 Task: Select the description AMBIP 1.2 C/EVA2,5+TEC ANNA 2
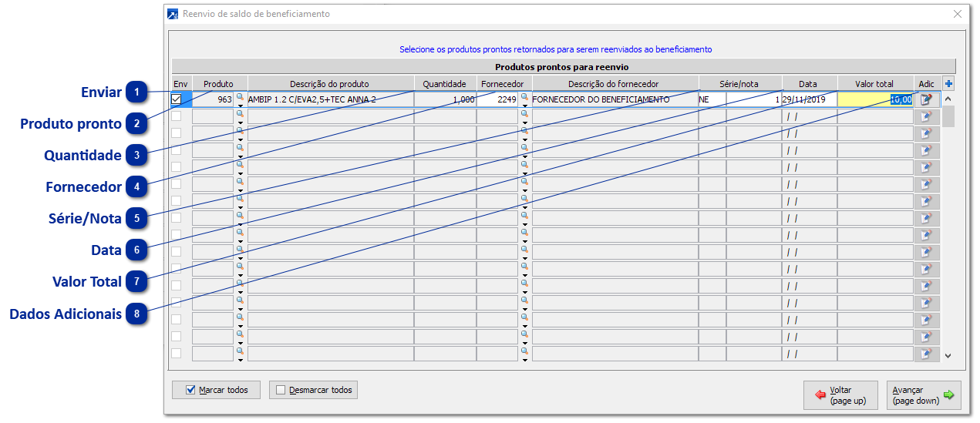tap(330, 99)
